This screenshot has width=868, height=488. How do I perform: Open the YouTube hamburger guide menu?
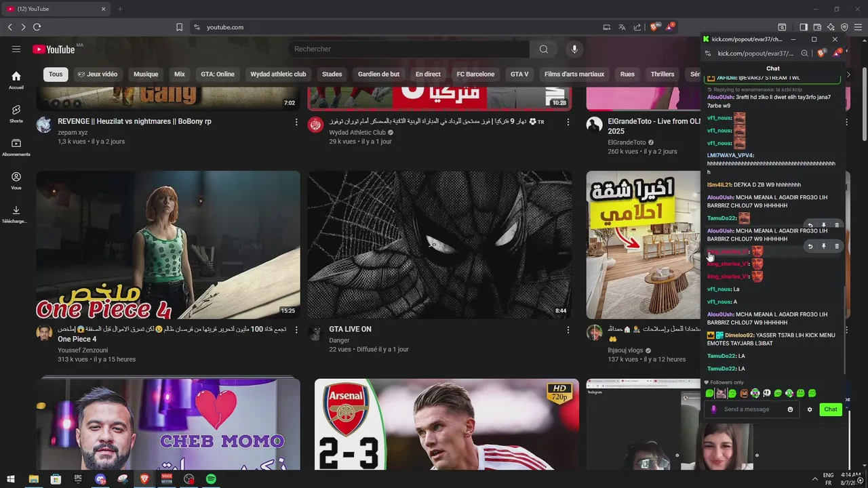(16, 49)
